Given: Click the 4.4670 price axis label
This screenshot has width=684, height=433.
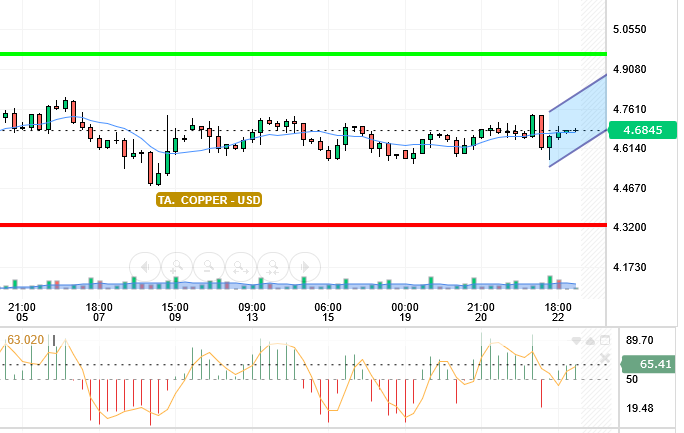Looking at the screenshot, I should (629, 188).
